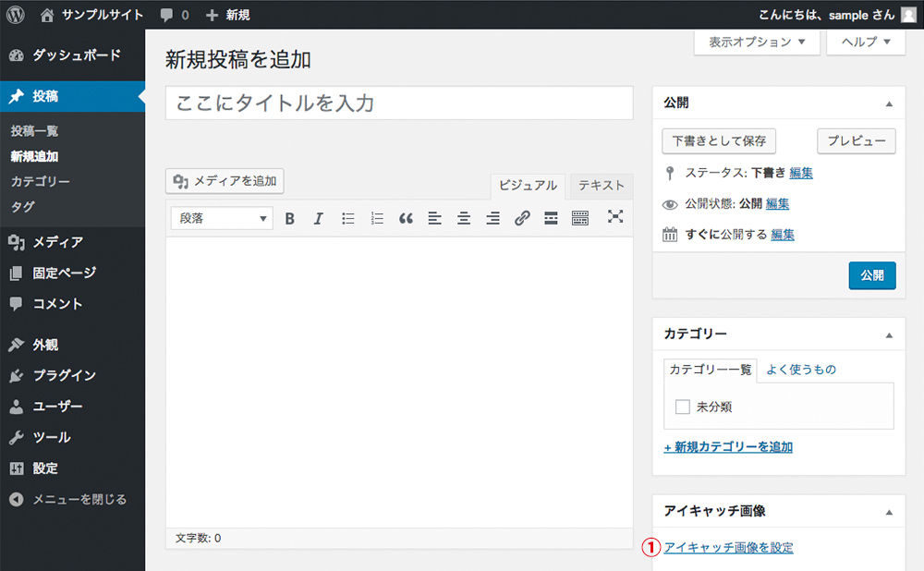The height and width of the screenshot is (571, 924).
Task: Toggle the toolbar kitchen sink icon
Action: [580, 219]
